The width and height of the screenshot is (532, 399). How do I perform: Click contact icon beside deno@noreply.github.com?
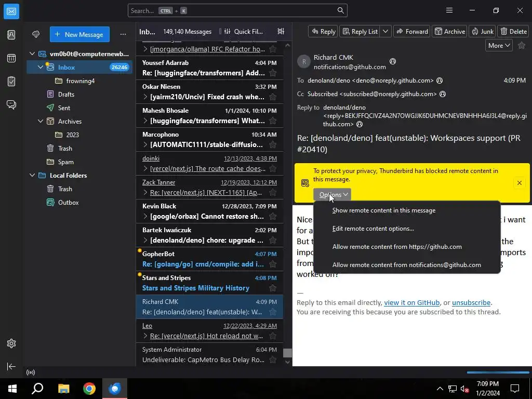coord(440,81)
